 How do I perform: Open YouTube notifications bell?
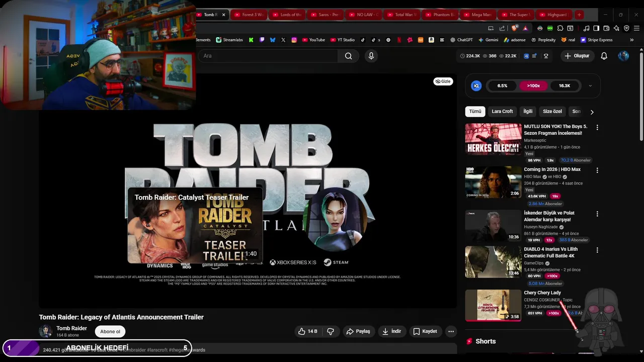point(604,56)
